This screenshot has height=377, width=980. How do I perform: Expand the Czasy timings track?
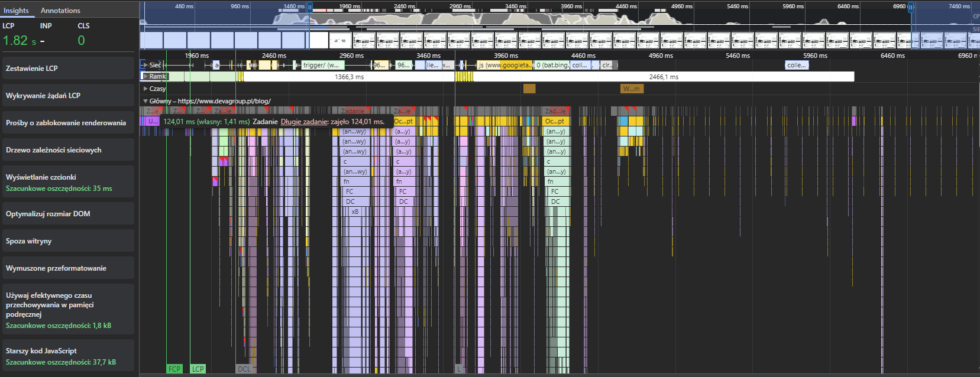click(x=145, y=89)
